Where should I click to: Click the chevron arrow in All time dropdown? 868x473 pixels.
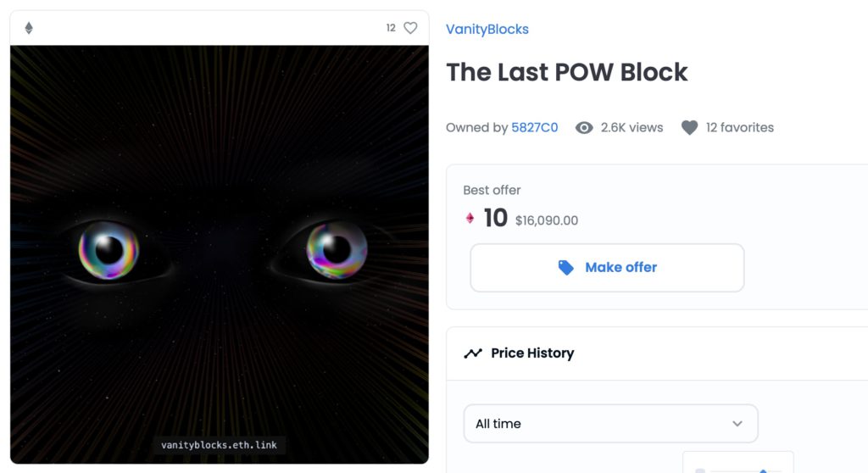(737, 424)
